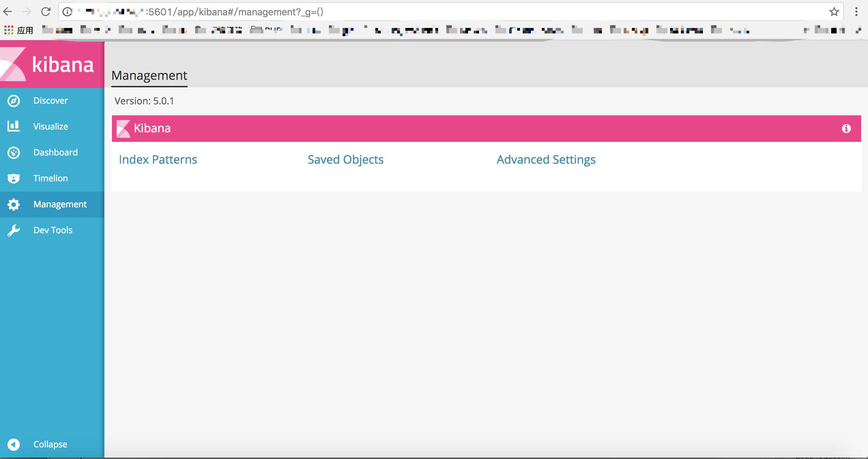
Task: Reload the page with refresh icon
Action: tap(46, 12)
